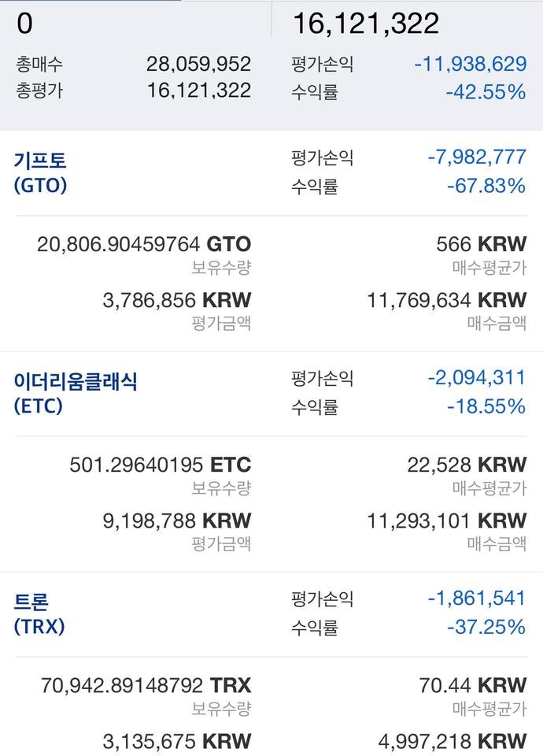Tap the total valuation 16,121,322 at top

[366, 24]
